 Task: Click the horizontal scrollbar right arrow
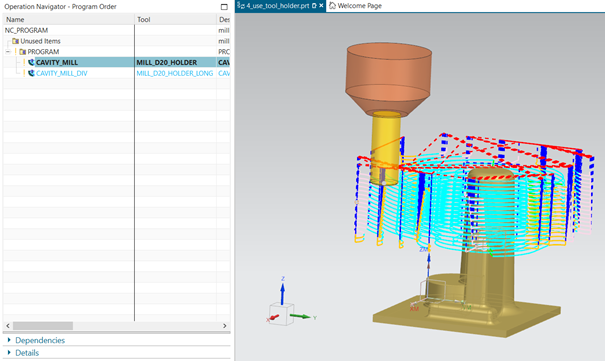point(225,326)
